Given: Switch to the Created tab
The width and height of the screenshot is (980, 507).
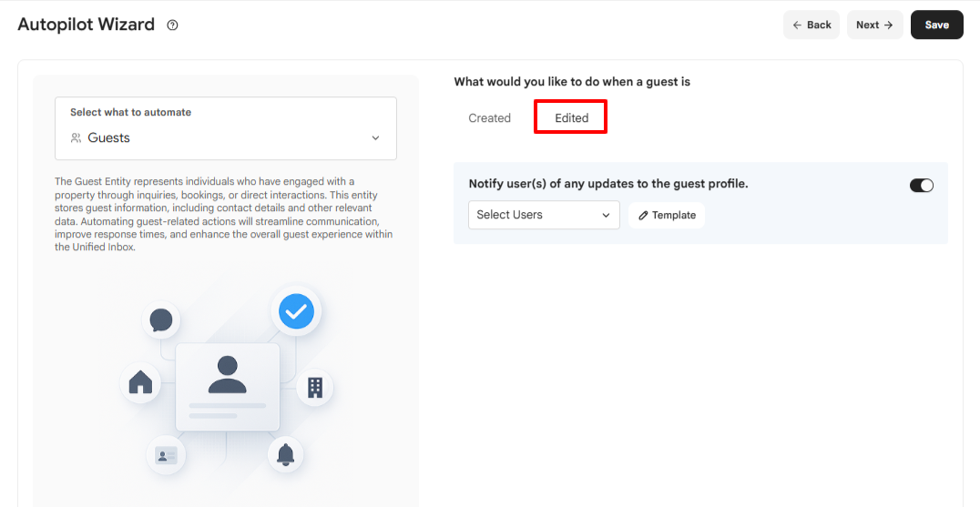Looking at the screenshot, I should coord(489,118).
